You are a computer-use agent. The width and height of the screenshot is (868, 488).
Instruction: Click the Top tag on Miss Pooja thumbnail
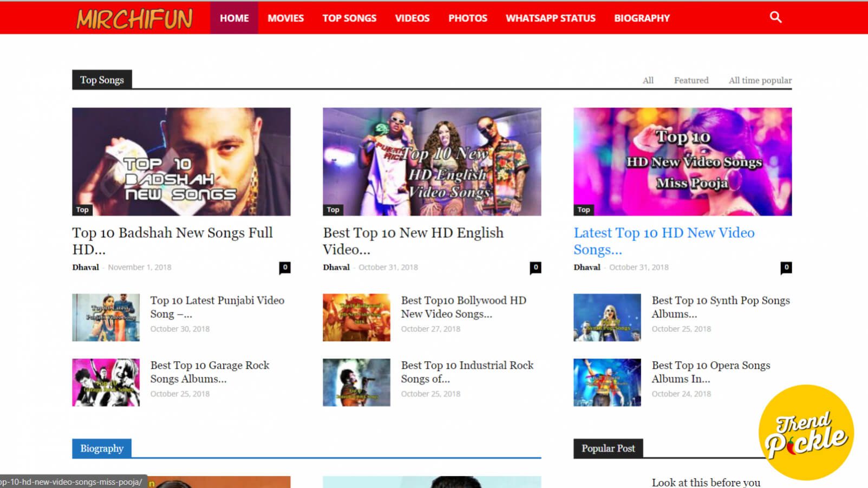tap(584, 210)
